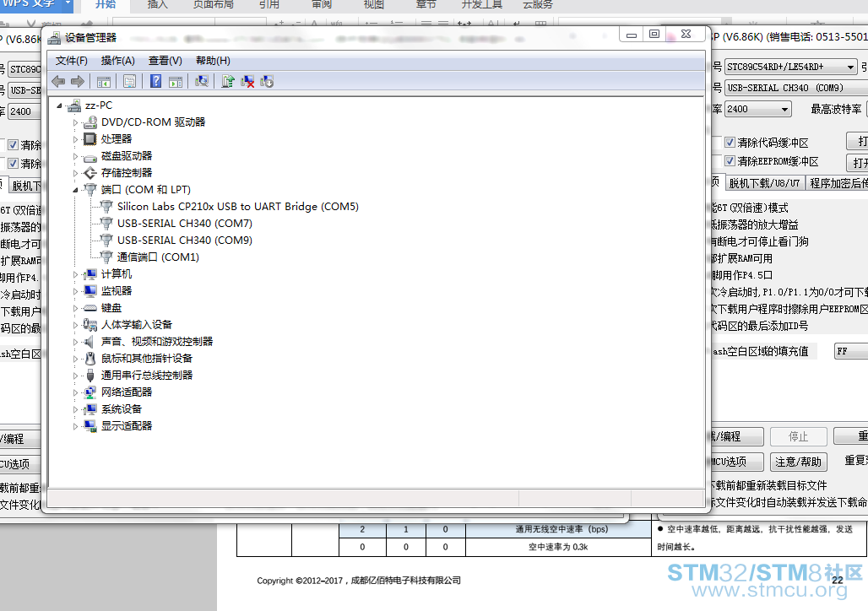Collapse the zz-PC root node

tap(59, 105)
